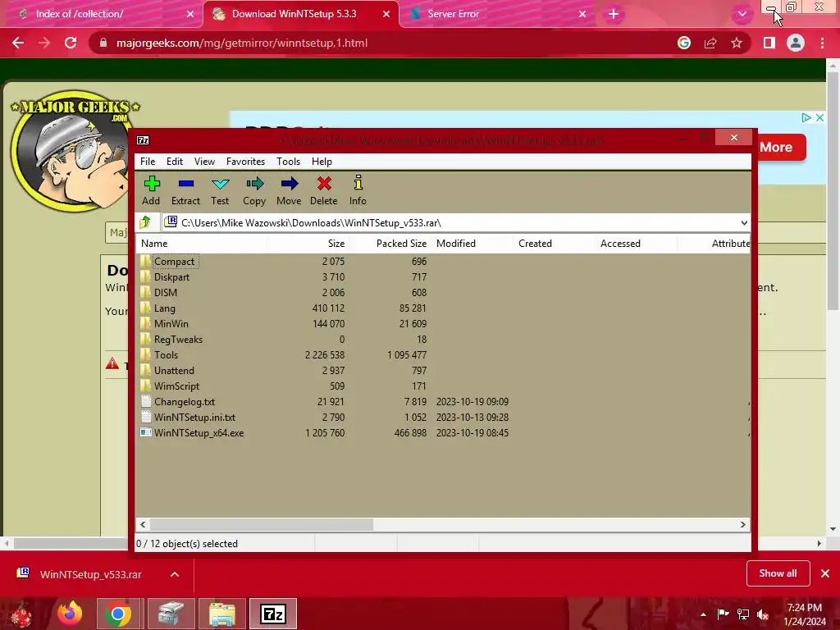Run the Test archive tool

click(x=220, y=190)
